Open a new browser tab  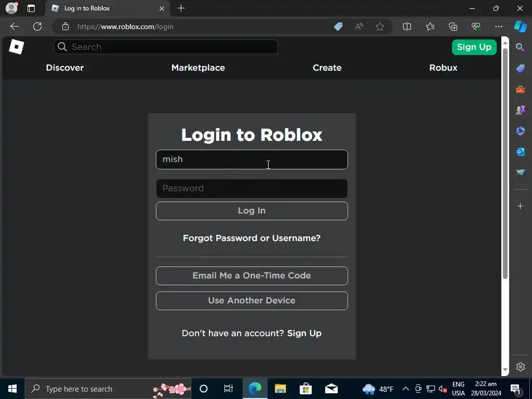[x=181, y=8]
